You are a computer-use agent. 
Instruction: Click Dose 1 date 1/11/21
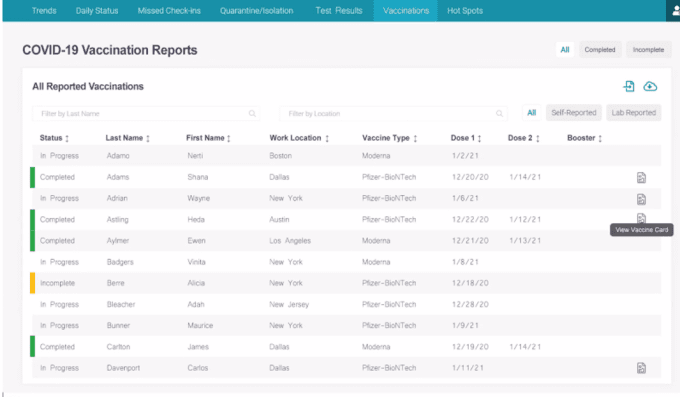tap(468, 368)
